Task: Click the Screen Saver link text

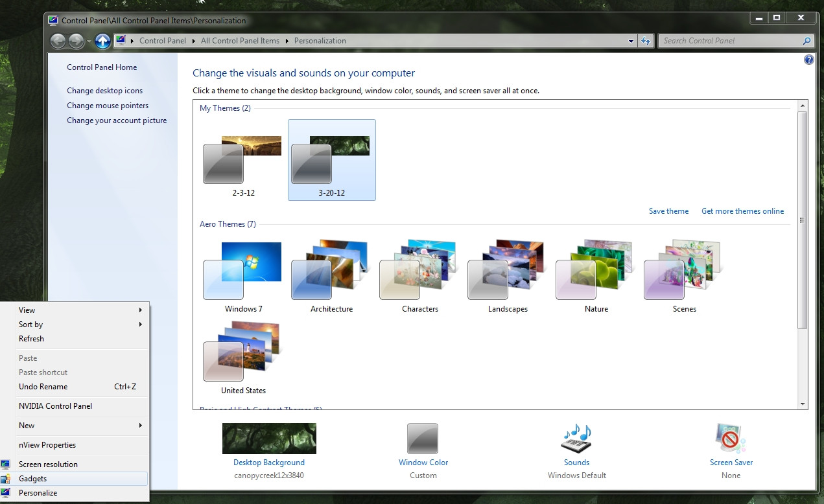Action: pos(731,463)
